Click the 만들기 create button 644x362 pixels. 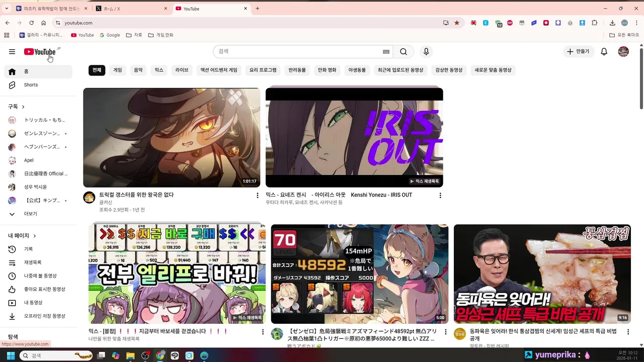coord(578,52)
